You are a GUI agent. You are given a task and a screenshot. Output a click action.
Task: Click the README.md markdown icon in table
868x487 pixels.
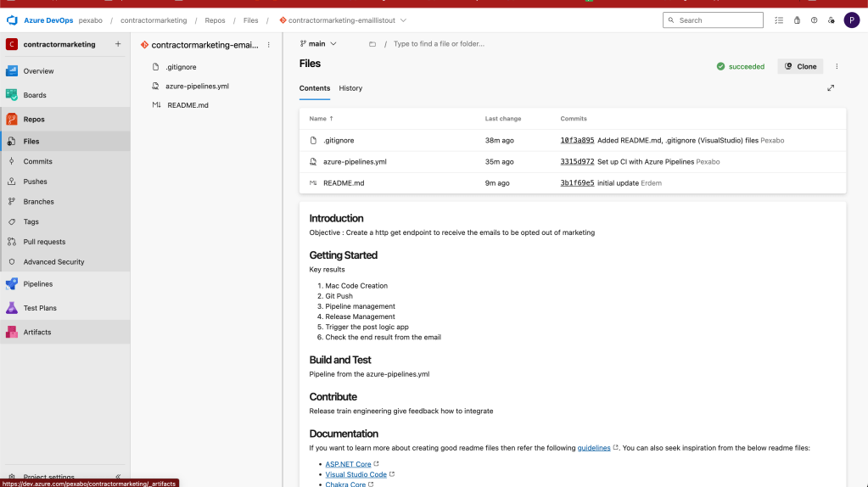[x=313, y=183]
